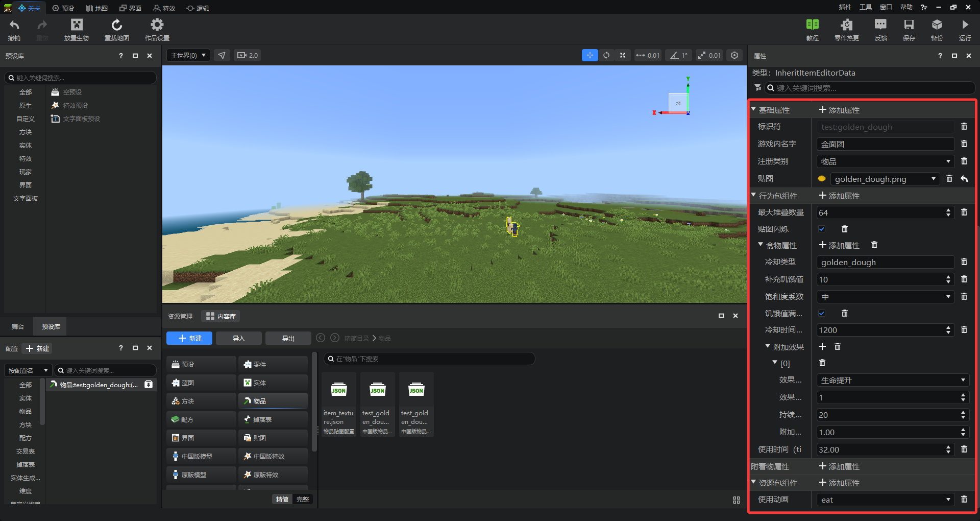Open the 反馈 feedback icon

tap(881, 25)
